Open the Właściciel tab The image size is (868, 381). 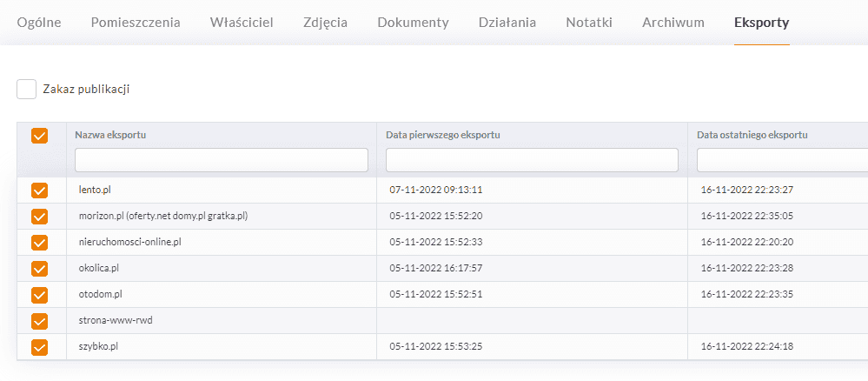tap(242, 23)
